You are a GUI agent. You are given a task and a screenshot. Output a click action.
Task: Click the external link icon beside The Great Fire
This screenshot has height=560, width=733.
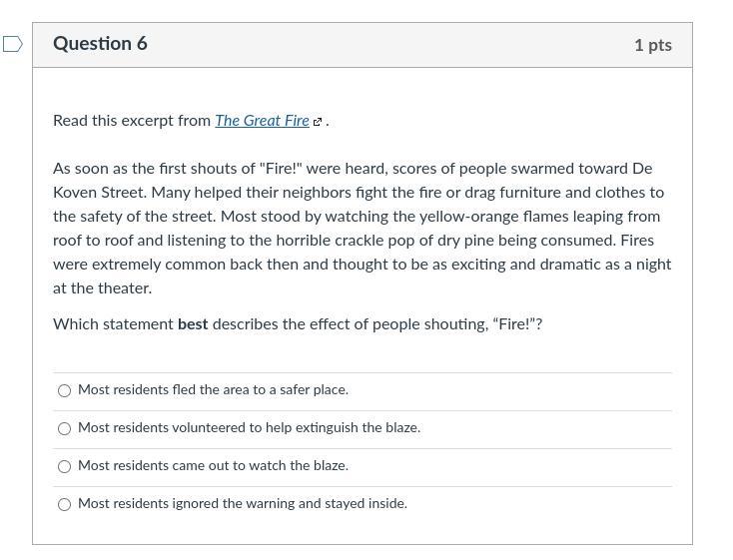click(x=318, y=122)
